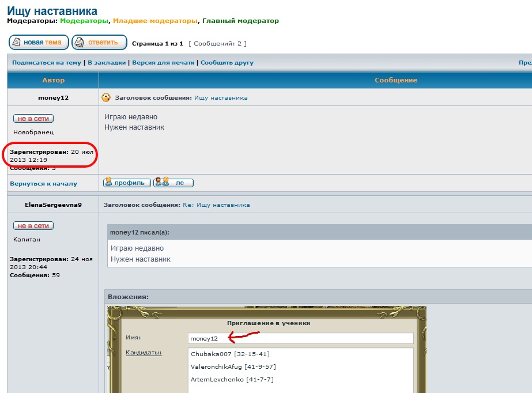
Task: Click the new topic button
Action: pyautogui.click(x=39, y=42)
